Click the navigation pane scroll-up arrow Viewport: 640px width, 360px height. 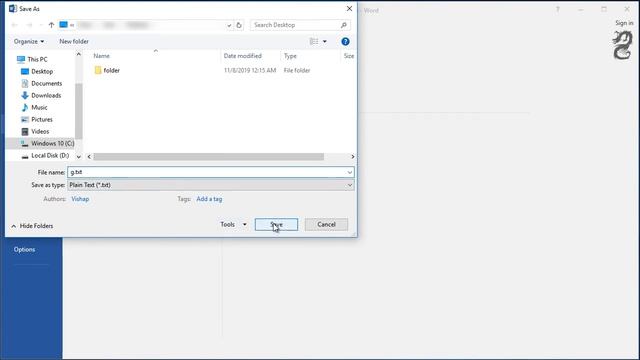point(79,54)
